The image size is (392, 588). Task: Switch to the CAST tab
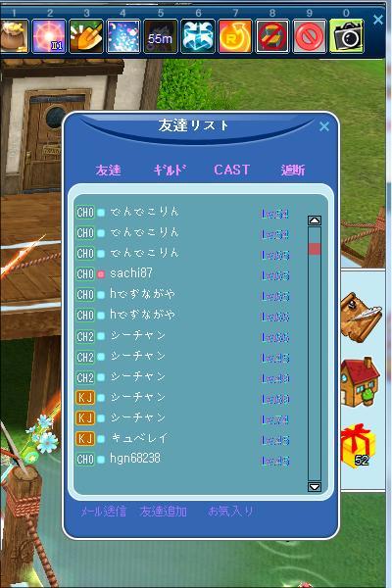tap(231, 170)
